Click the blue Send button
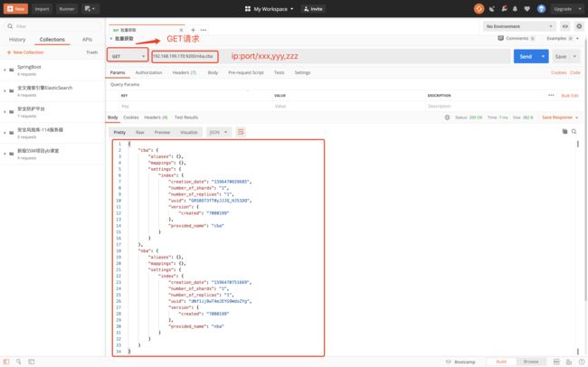This screenshot has width=588, height=367. pos(526,56)
